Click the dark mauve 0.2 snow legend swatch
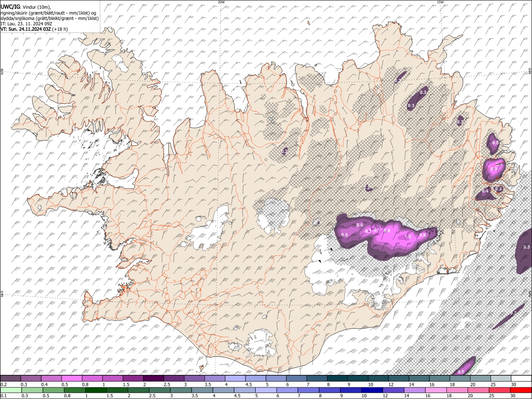Viewport: 532px width, 399px height. [x=11, y=378]
